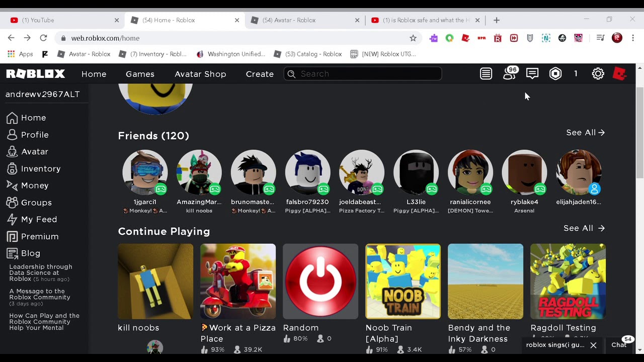
Task: Open the Chrome profile avatar
Action: (x=617, y=38)
